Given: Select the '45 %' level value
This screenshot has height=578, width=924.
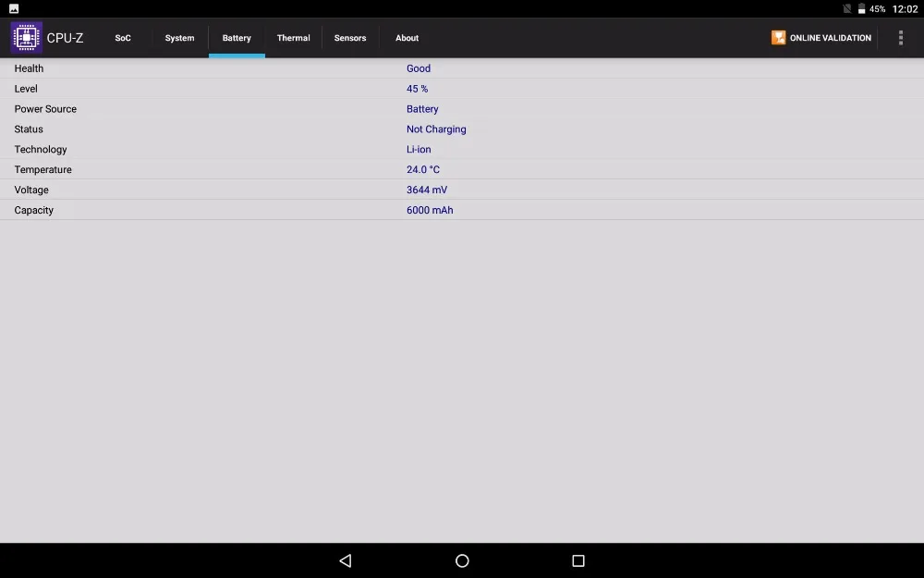Looking at the screenshot, I should [x=418, y=89].
